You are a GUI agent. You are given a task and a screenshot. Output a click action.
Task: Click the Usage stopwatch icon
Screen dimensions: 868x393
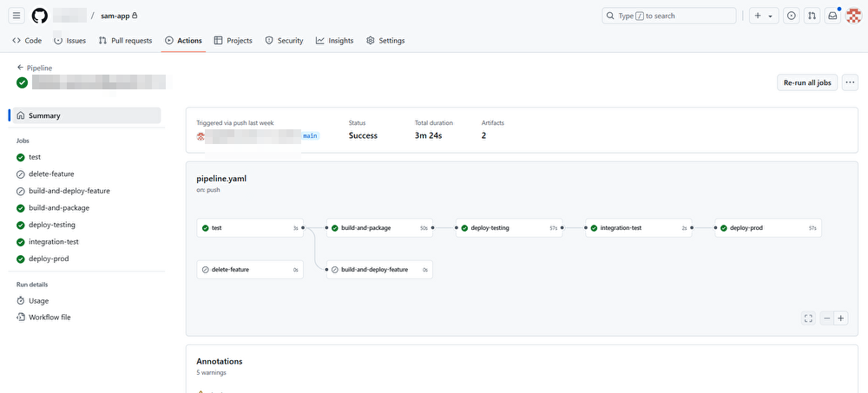(x=21, y=300)
